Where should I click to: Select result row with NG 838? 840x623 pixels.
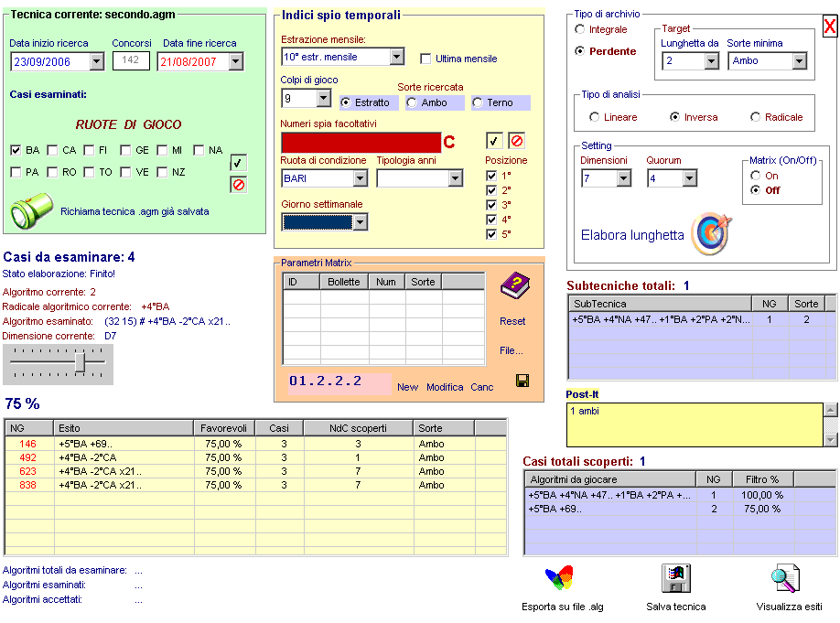(x=255, y=485)
